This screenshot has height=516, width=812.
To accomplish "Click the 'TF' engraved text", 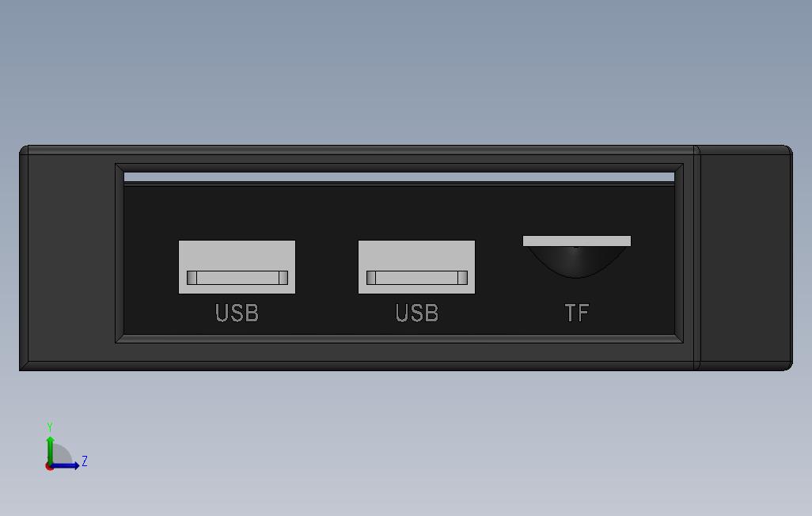I will pyautogui.click(x=576, y=313).
